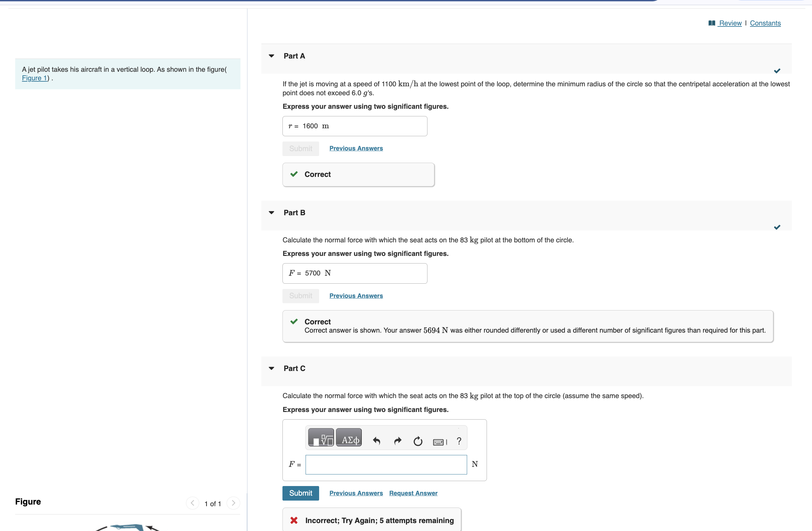Click the Part C answer input field
This screenshot has height=531, width=812.
click(x=386, y=465)
